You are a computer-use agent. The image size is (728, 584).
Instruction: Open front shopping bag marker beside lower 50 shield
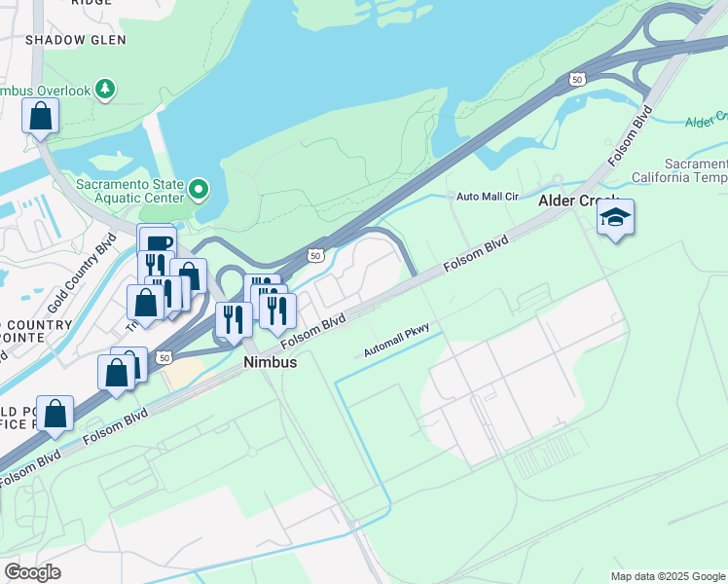[116, 376]
